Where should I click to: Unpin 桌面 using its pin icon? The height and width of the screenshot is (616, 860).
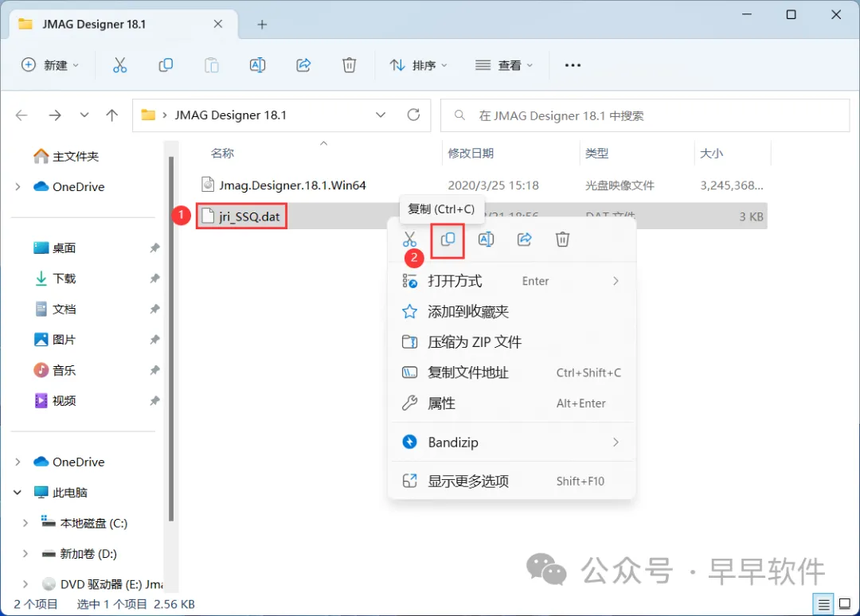pos(154,248)
